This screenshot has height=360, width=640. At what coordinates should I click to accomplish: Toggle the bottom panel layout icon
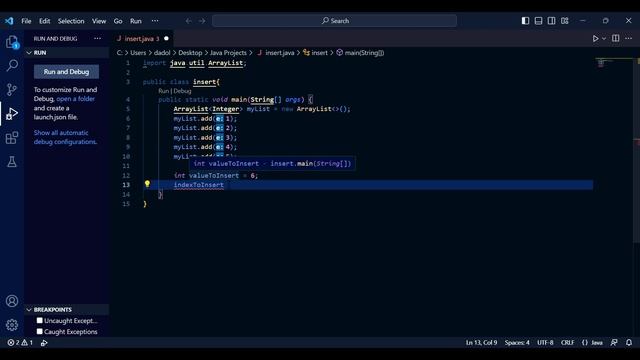click(x=538, y=21)
